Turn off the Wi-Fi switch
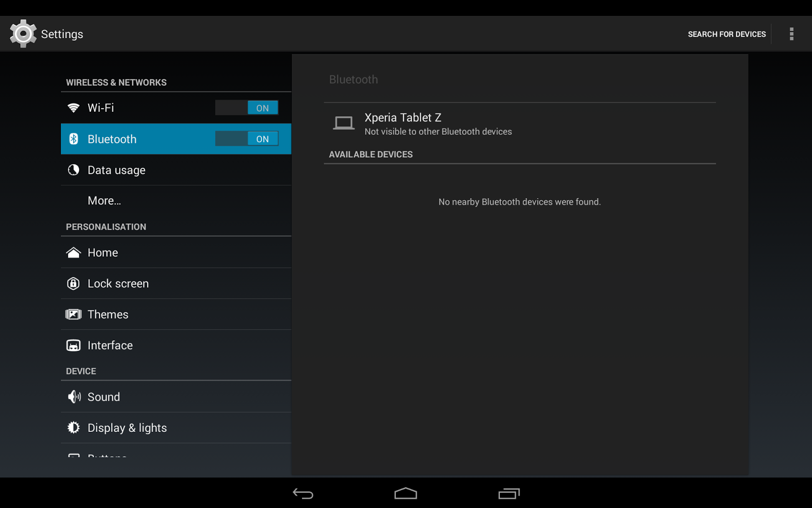 tap(247, 108)
